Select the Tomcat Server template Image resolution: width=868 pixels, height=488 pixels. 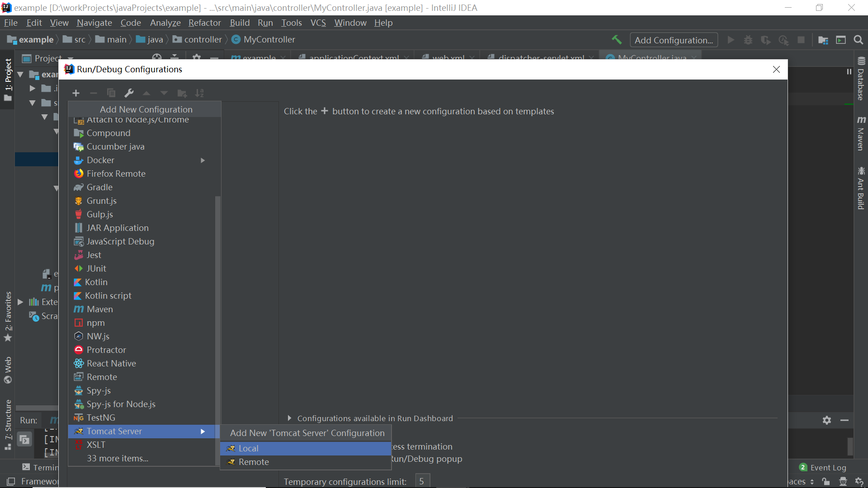point(113,431)
